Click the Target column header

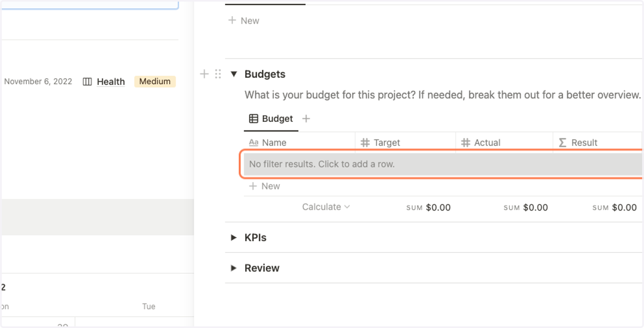(x=405, y=143)
